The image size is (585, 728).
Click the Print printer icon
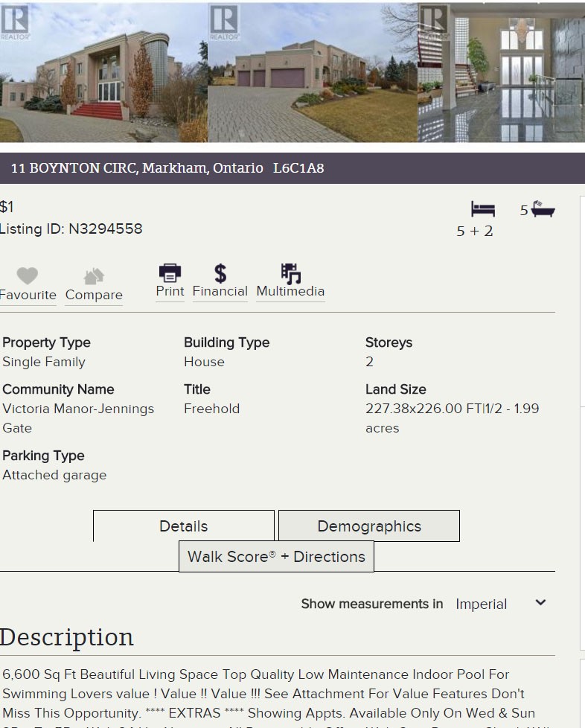[x=170, y=272]
